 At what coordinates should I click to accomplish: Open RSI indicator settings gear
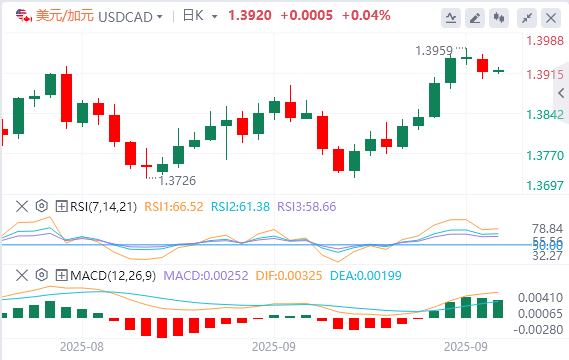point(42,206)
